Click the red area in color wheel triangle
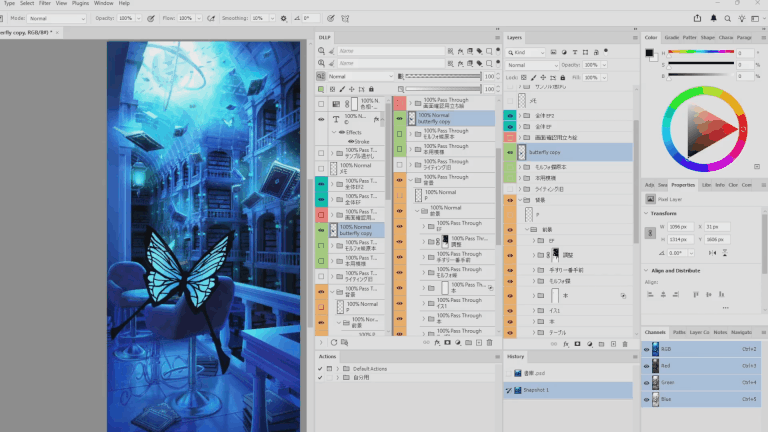 tap(724, 129)
